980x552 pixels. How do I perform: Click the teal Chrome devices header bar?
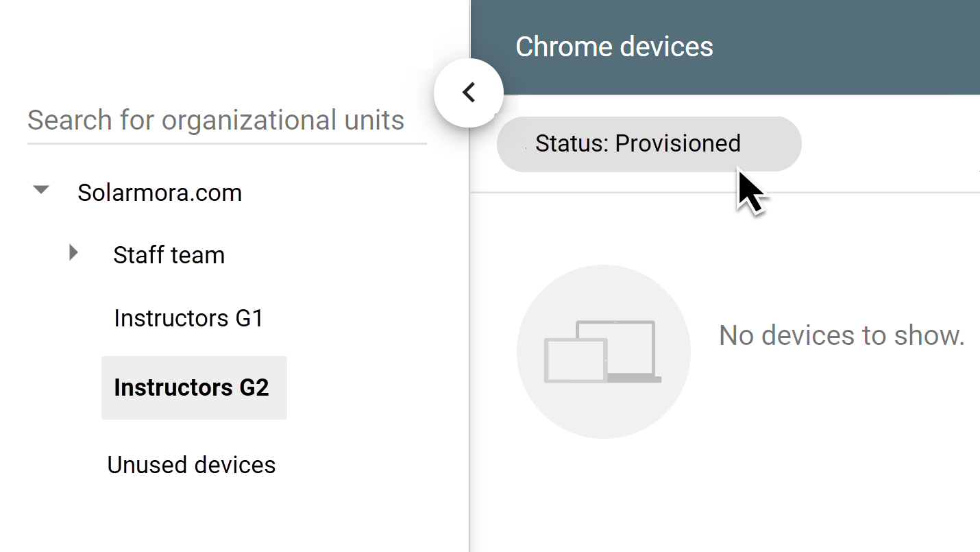(x=725, y=47)
